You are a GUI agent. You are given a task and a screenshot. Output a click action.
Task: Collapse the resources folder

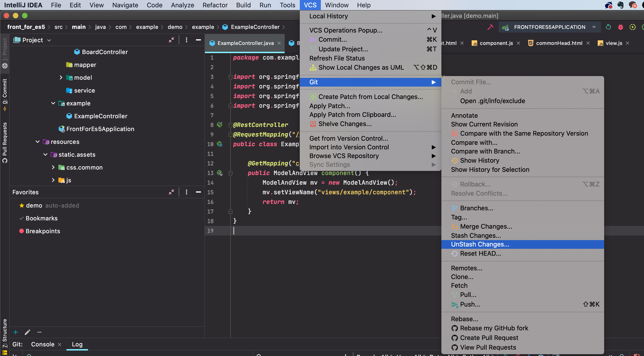pyautogui.click(x=38, y=142)
